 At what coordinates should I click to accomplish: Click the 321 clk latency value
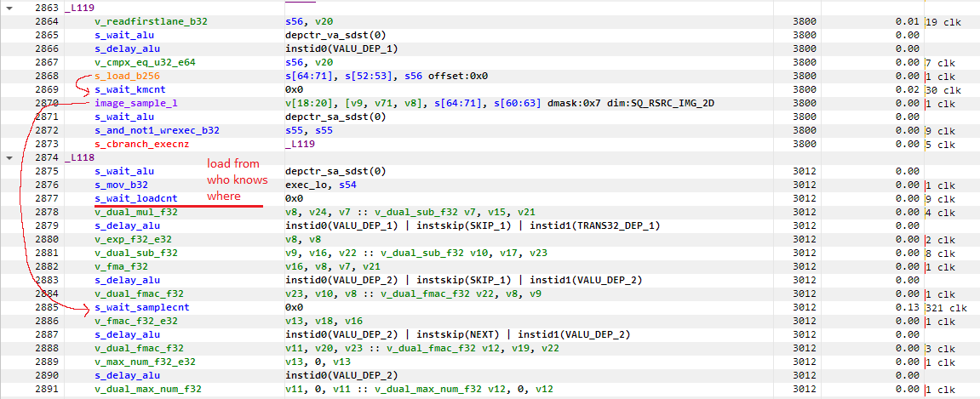click(944, 307)
